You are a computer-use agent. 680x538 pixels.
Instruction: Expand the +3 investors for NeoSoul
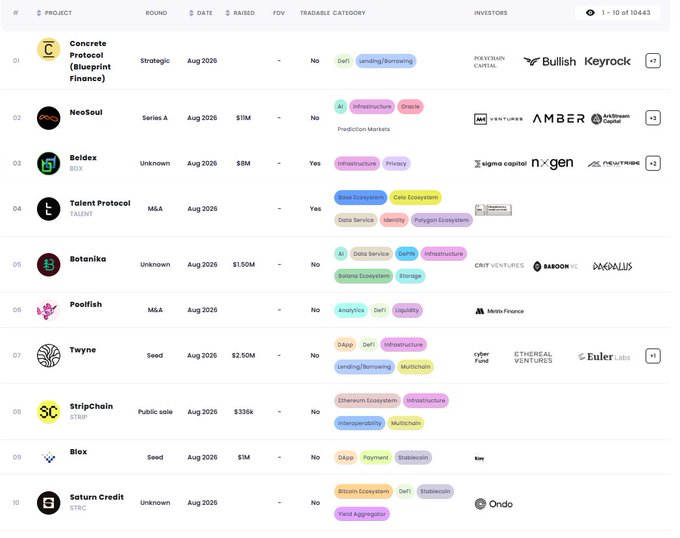pyautogui.click(x=653, y=118)
